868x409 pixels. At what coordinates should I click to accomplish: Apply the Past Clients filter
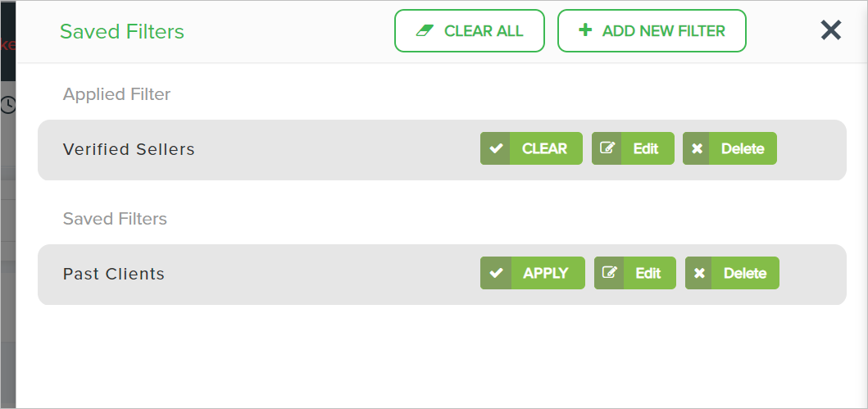pyautogui.click(x=545, y=273)
